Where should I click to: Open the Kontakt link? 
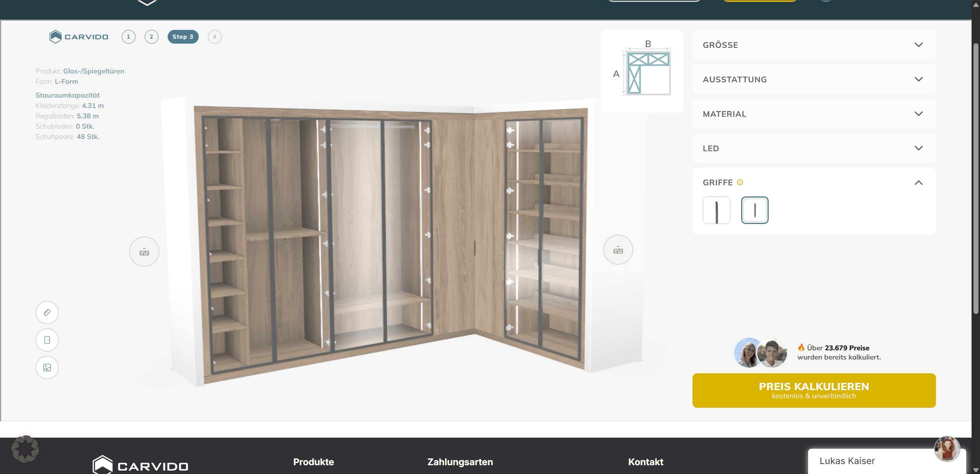pos(645,462)
